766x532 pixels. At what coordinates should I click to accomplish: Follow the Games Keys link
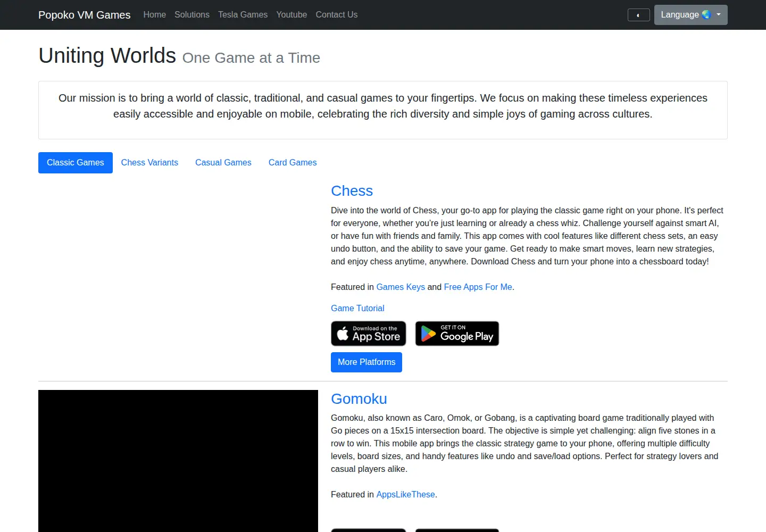pos(401,287)
